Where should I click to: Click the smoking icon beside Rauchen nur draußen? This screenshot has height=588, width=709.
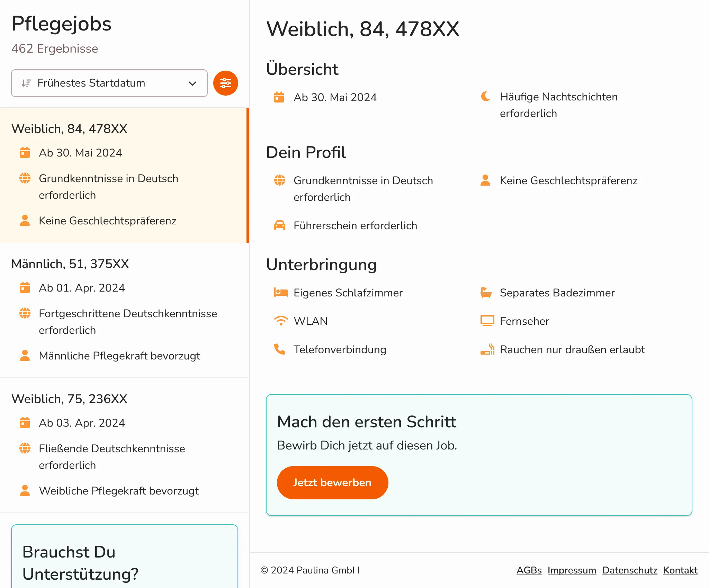point(487,349)
